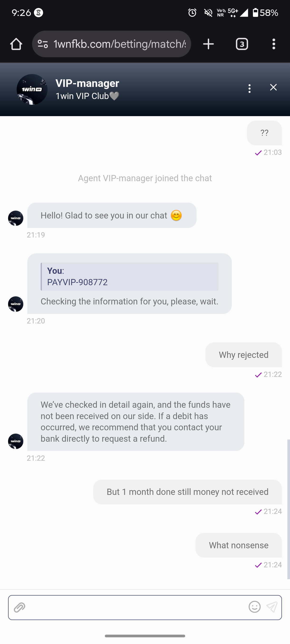Viewport: 290px width, 644px height.
Task: Open the tab switcher showing 3 tabs
Action: click(x=242, y=44)
